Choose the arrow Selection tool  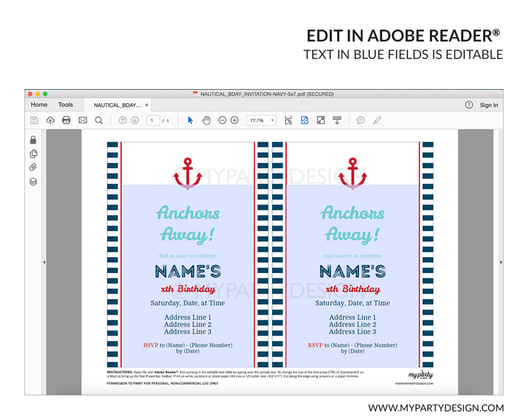point(190,120)
